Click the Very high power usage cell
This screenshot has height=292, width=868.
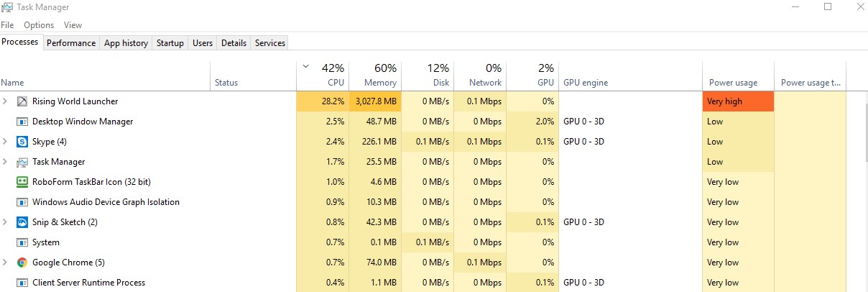pyautogui.click(x=738, y=101)
